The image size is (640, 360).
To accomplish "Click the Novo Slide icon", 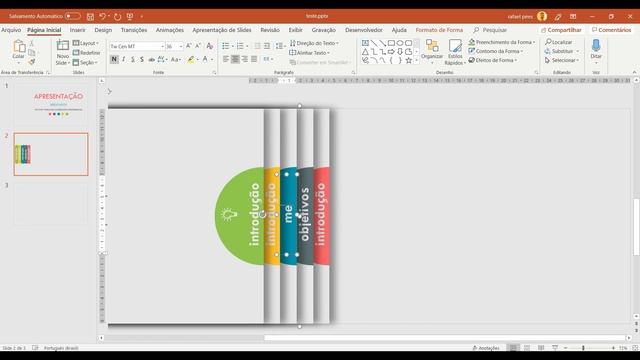I will click(62, 46).
